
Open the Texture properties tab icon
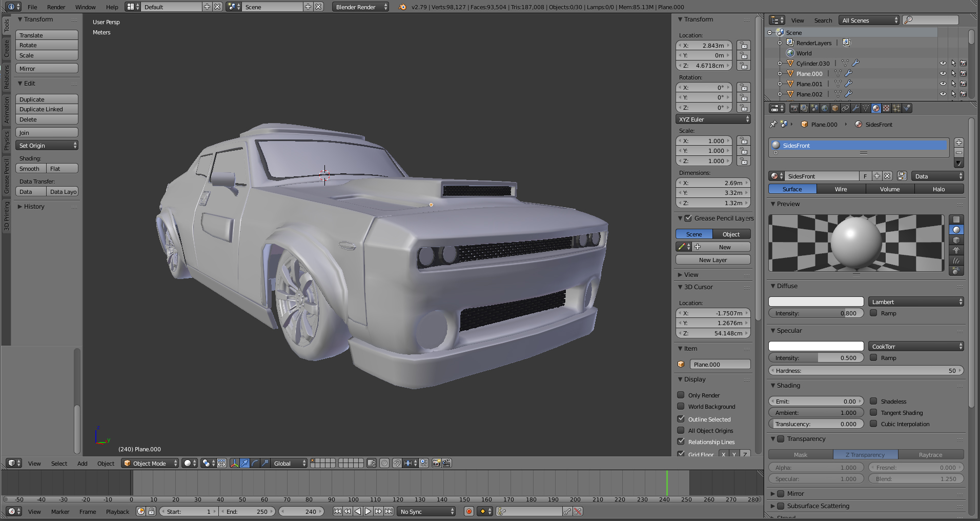pos(886,108)
